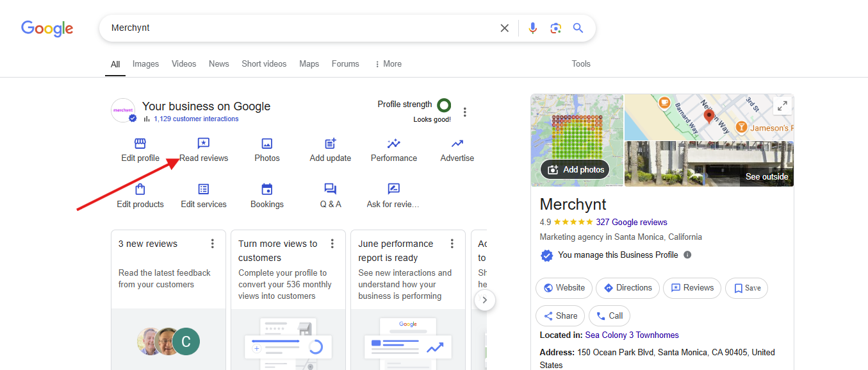Switch to the Forums tab
Screen dimensions: 868x370
345,63
